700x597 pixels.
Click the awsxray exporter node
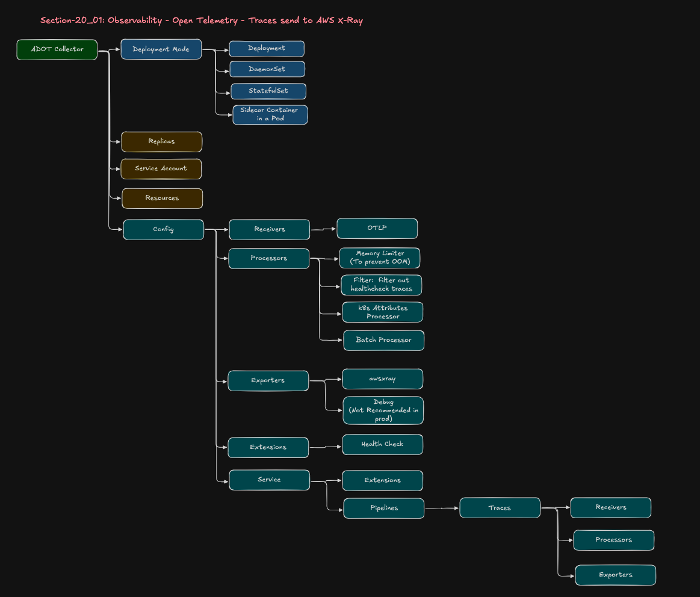point(383,379)
